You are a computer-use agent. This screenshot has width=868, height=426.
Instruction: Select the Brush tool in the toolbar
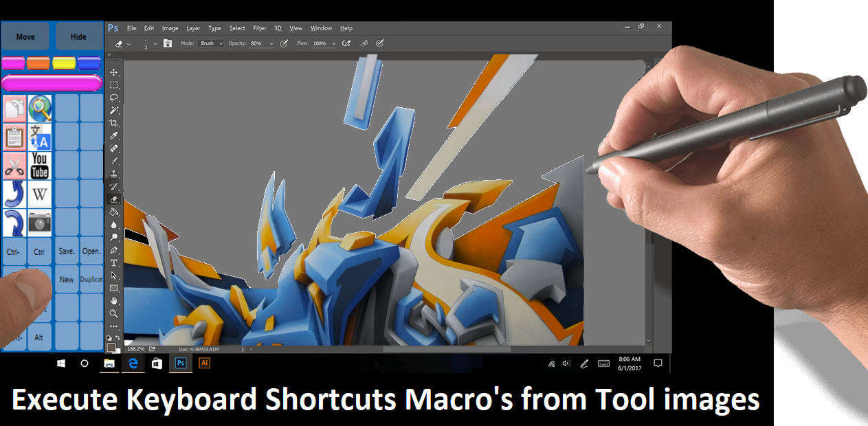coord(114,161)
